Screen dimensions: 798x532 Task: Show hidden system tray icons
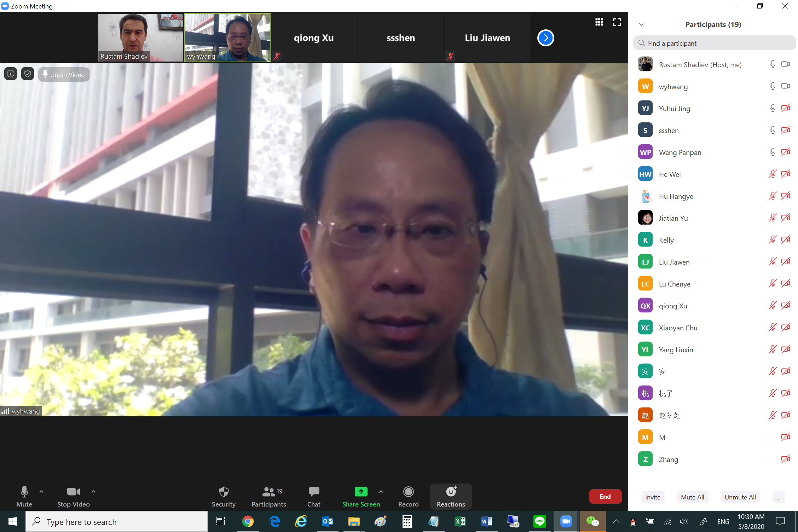tap(616, 521)
